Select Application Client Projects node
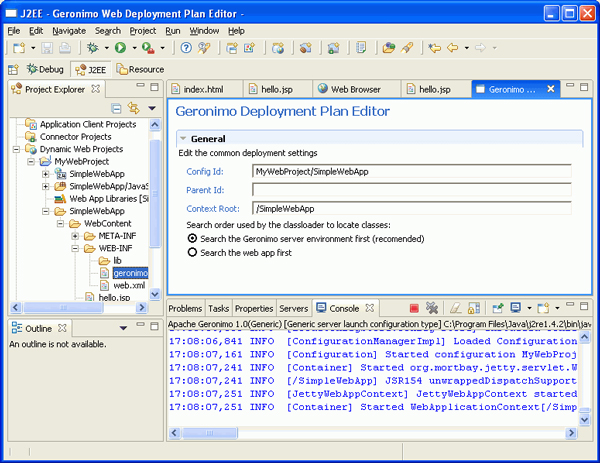Image resolution: width=600 pixels, height=463 pixels. point(88,124)
